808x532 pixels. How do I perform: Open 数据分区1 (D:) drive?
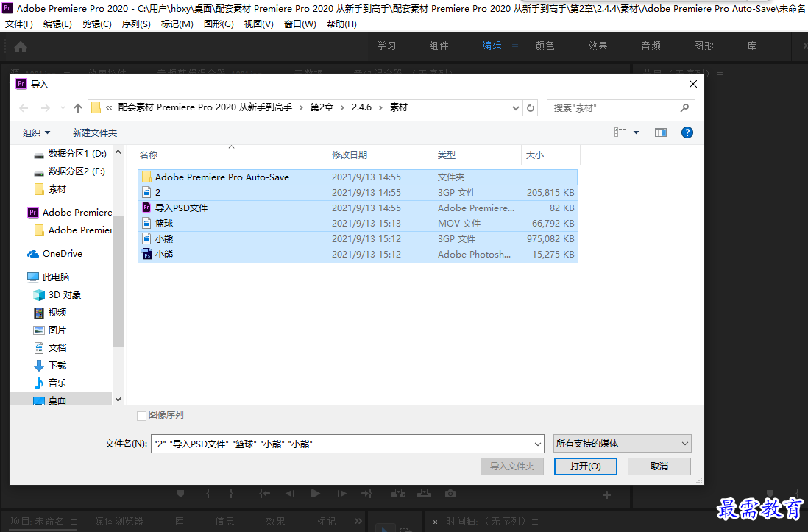(x=70, y=154)
